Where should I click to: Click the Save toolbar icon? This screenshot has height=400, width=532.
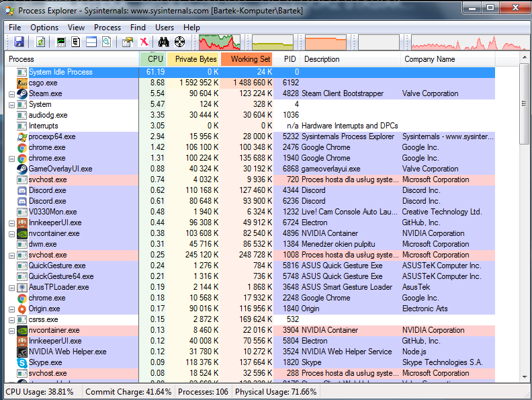[19, 42]
